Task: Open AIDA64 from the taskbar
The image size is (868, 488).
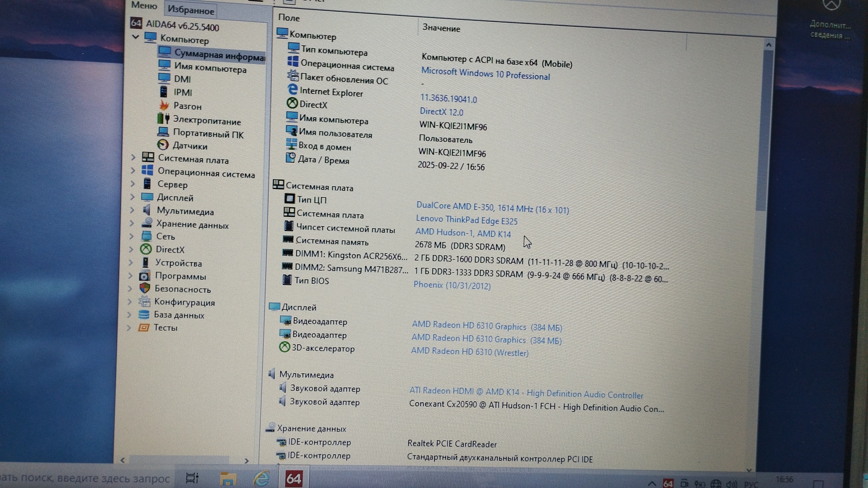Action: pyautogui.click(x=293, y=479)
